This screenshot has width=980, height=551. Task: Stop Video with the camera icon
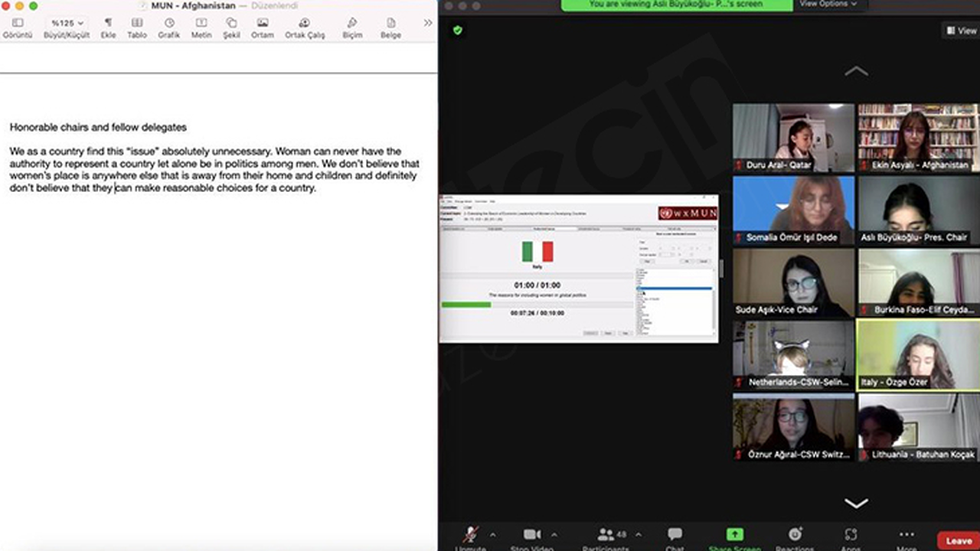pos(531,534)
